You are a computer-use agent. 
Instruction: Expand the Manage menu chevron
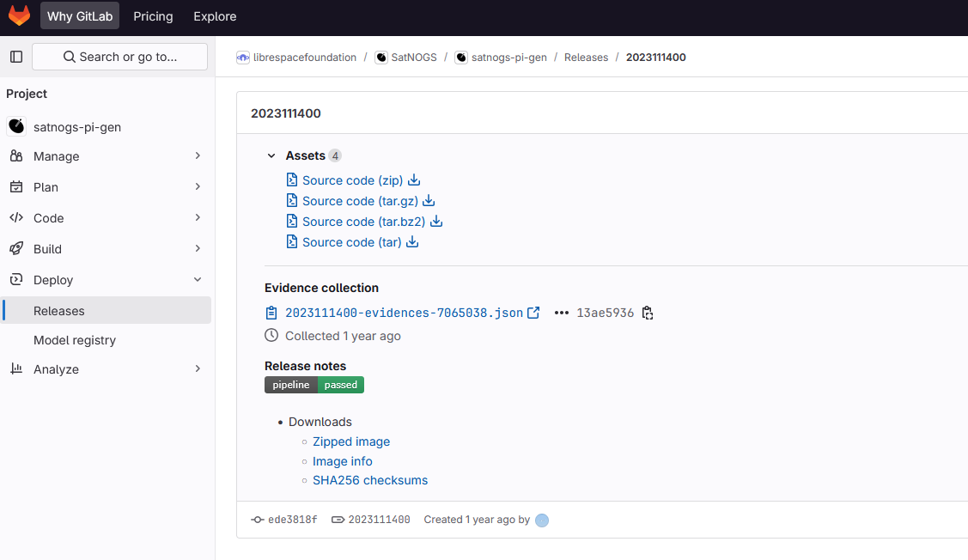coord(198,156)
